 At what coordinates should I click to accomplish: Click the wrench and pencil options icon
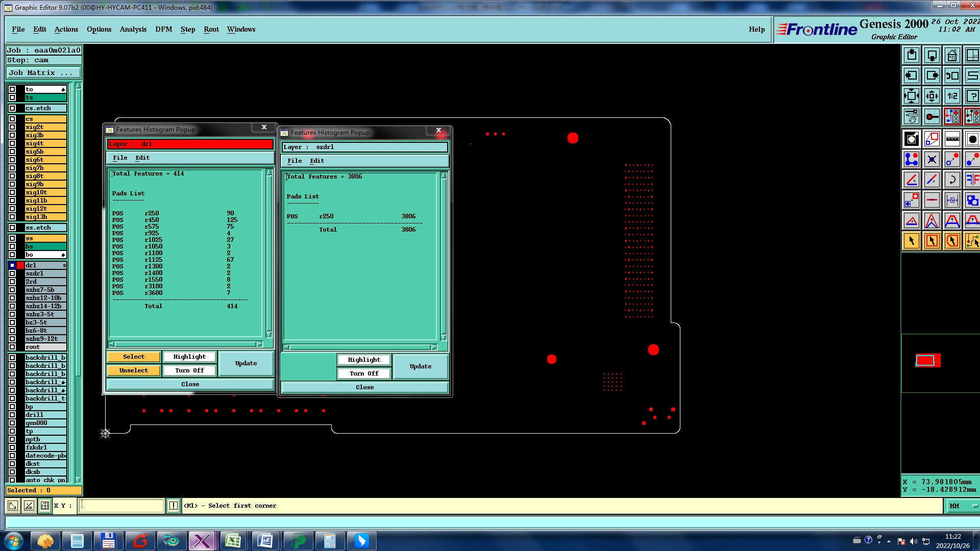click(911, 116)
